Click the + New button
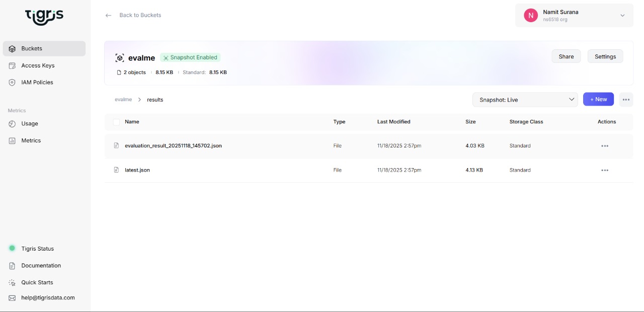644x312 pixels. click(x=598, y=99)
